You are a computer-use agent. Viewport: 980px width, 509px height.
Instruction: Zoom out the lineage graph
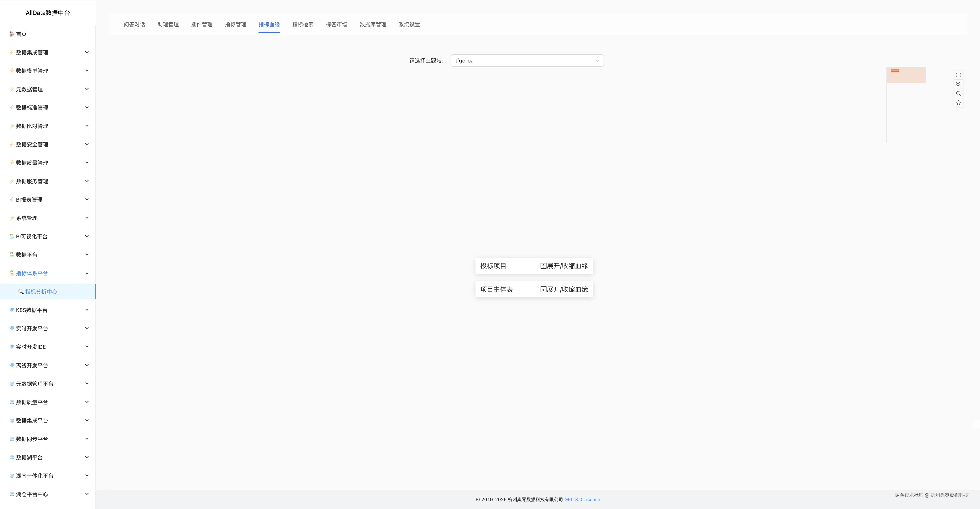tap(958, 84)
